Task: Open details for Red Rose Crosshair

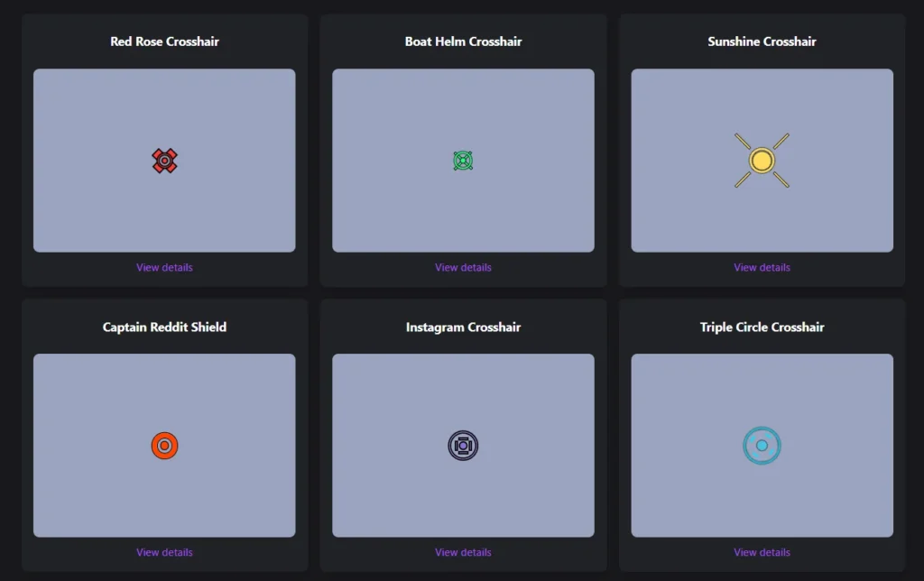Action: point(164,267)
